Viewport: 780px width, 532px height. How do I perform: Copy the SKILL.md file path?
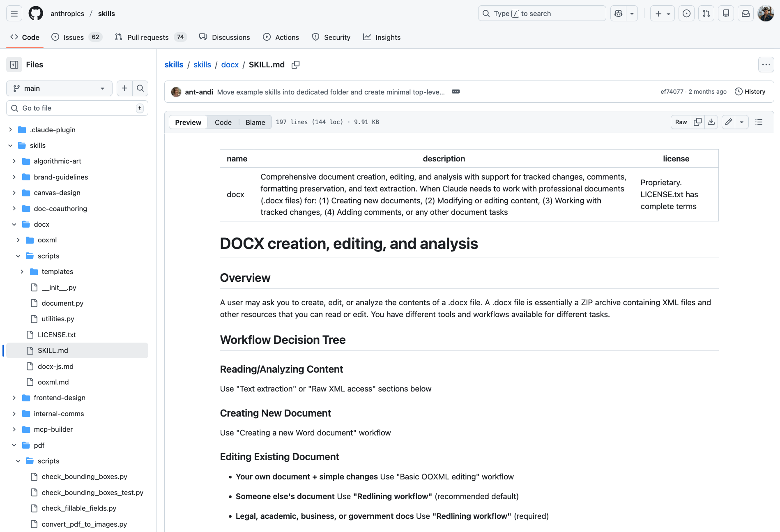pyautogui.click(x=295, y=65)
